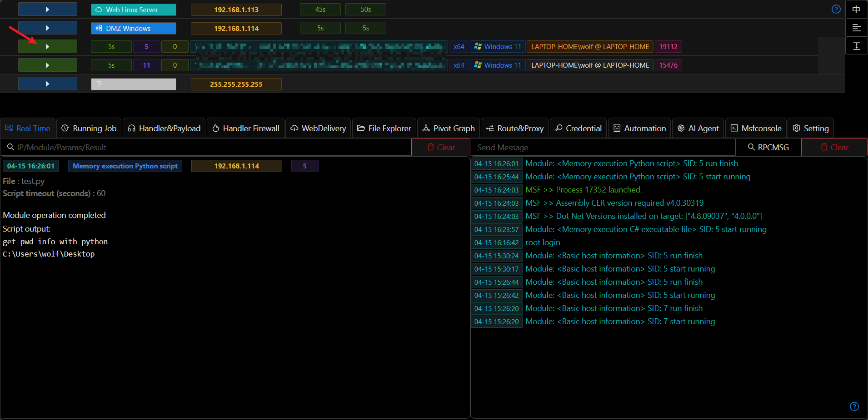This screenshot has height=420, width=868.
Task: Open the Pivot Graph tab
Action: [449, 128]
